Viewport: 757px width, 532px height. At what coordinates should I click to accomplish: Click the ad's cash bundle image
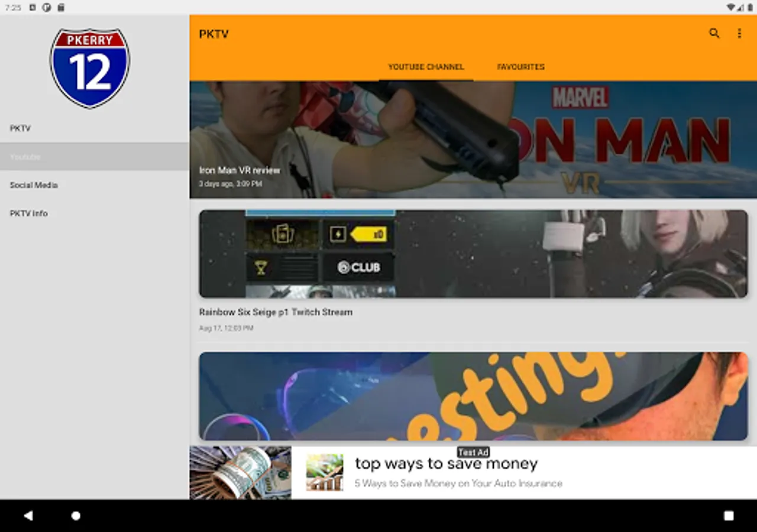pos(241,473)
